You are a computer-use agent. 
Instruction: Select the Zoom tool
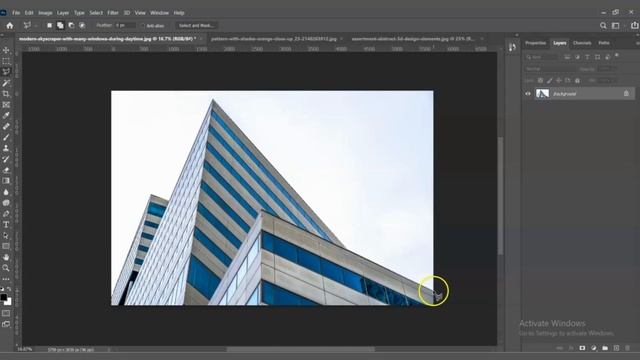click(x=6, y=268)
